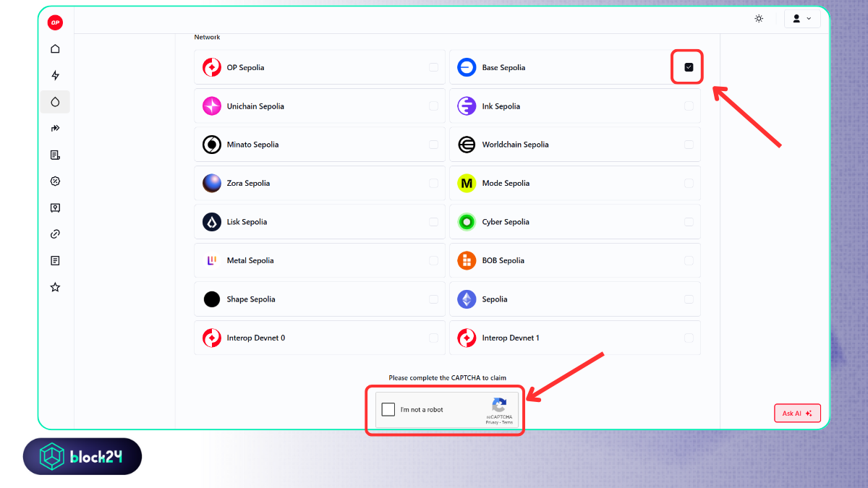868x488 pixels.
Task: Open the reCAPTCHA Privacy link
Action: point(492,422)
